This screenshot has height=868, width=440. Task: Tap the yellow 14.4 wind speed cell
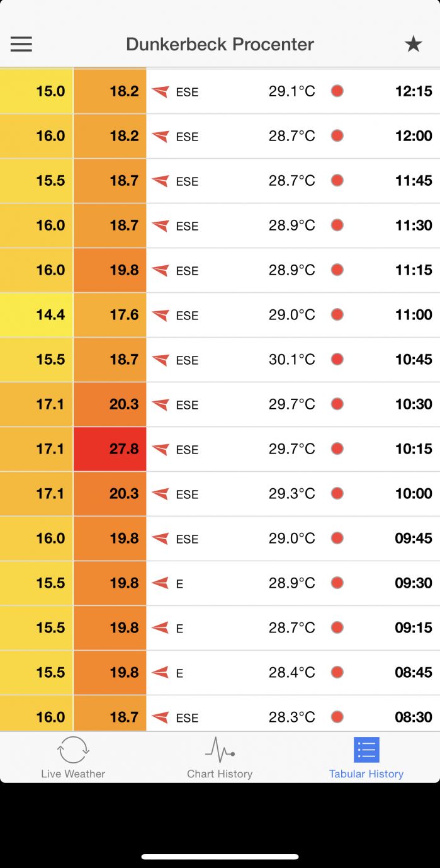tap(37, 314)
